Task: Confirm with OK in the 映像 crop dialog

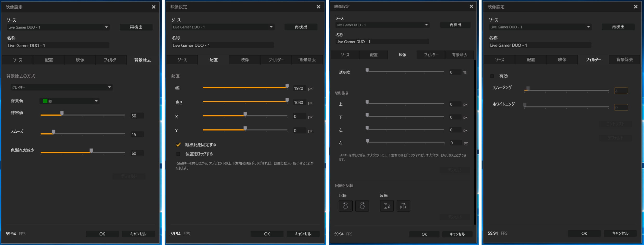Action: click(x=424, y=234)
